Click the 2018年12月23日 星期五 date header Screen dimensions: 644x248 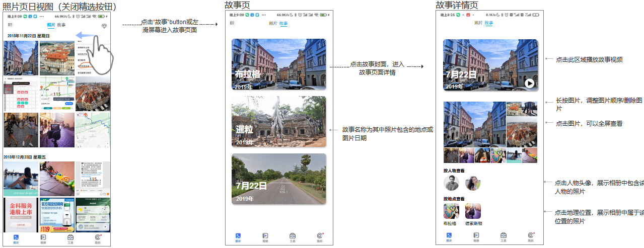pos(25,157)
